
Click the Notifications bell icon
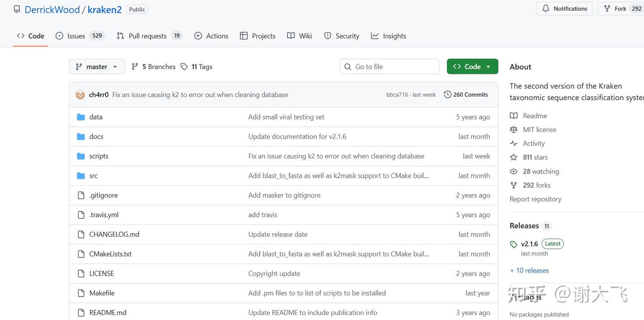click(546, 9)
